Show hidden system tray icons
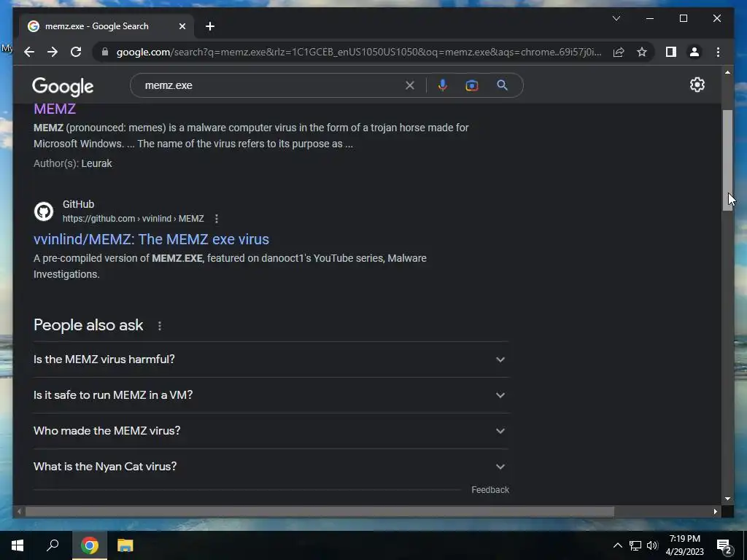This screenshot has height=560, width=747. pyautogui.click(x=617, y=545)
